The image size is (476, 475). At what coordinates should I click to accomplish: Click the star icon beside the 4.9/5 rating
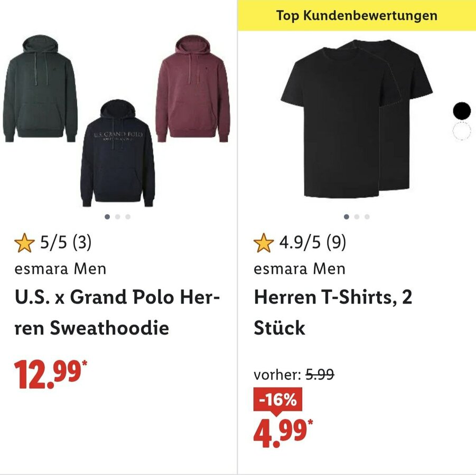264,243
